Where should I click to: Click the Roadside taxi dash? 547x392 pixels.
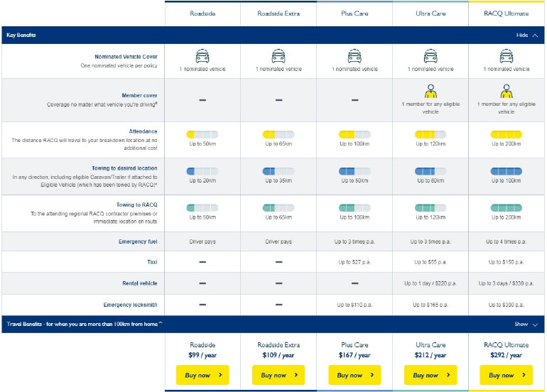[x=202, y=262]
